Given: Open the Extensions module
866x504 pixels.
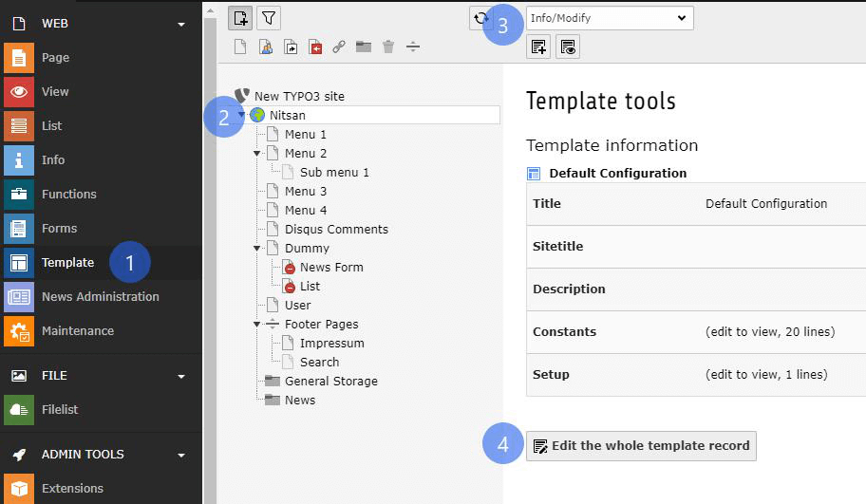Looking at the screenshot, I should click(x=72, y=489).
